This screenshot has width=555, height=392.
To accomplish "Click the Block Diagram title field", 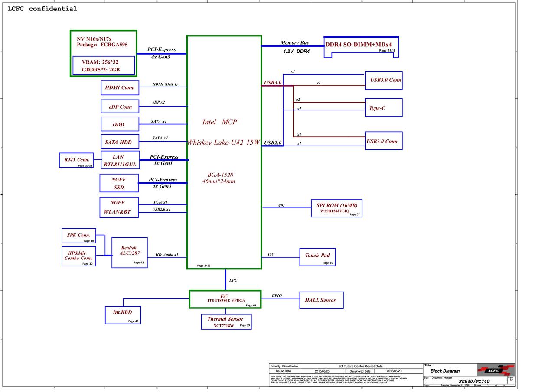I will click(445, 371).
